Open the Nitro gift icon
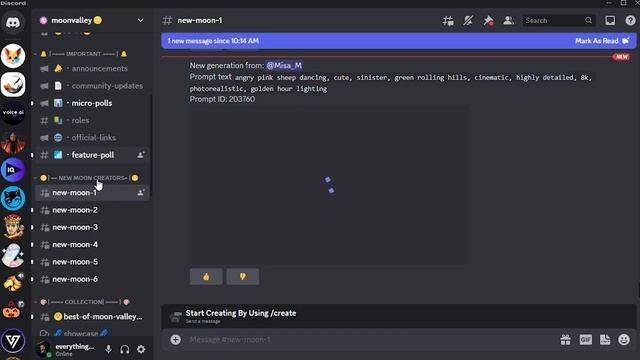The height and width of the screenshot is (360, 640). point(565,340)
